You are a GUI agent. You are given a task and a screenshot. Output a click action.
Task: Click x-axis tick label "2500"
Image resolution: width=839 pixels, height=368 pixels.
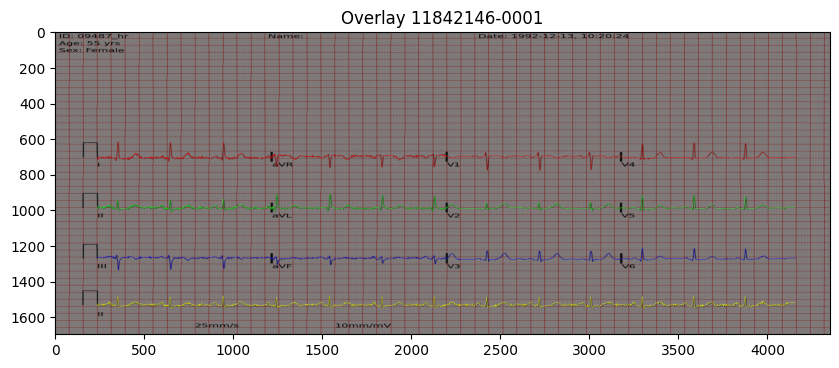coord(500,349)
